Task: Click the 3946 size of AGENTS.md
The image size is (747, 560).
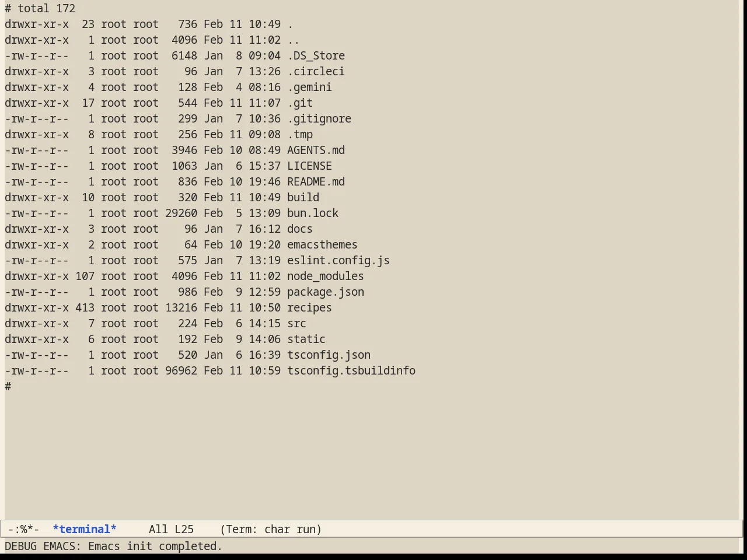Action: tap(184, 150)
